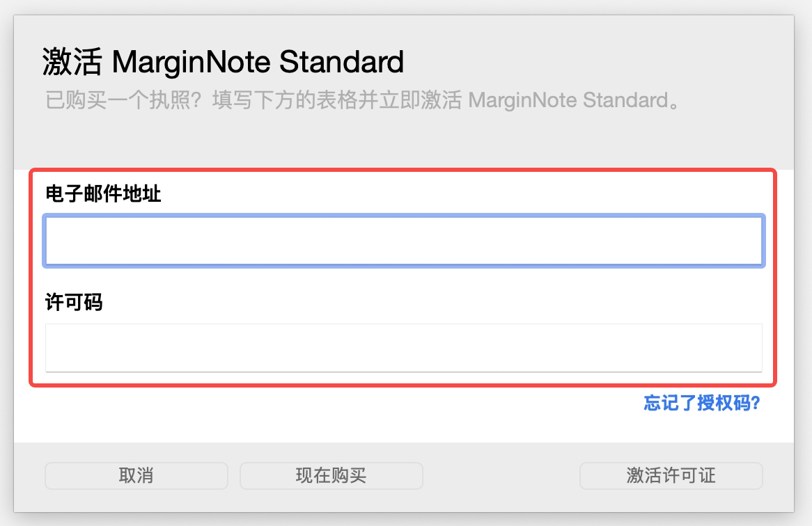Click the 许可码 label
This screenshot has width=812, height=526.
pyautogui.click(x=74, y=303)
